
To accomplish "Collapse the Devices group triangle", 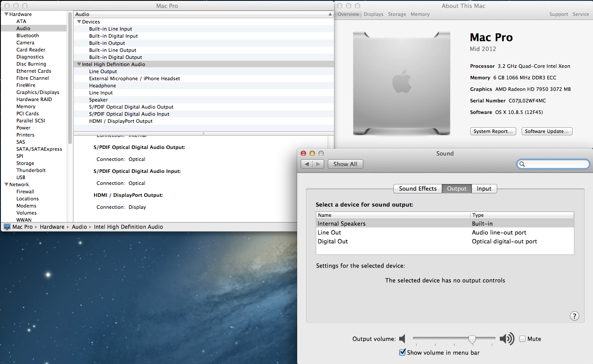I will click(79, 22).
